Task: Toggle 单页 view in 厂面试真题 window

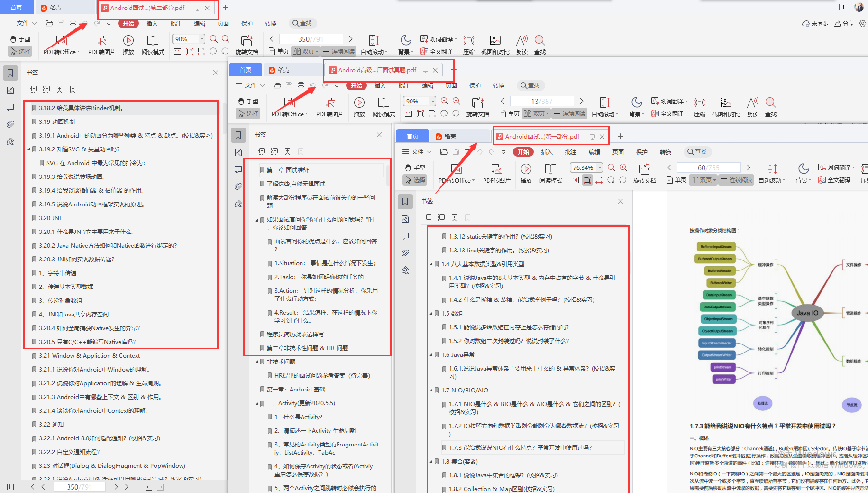Action: point(510,113)
